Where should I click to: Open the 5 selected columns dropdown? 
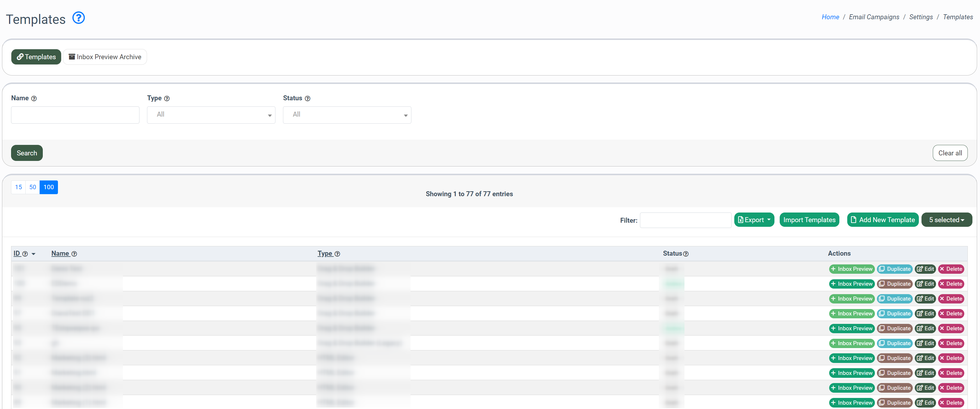[x=946, y=220]
